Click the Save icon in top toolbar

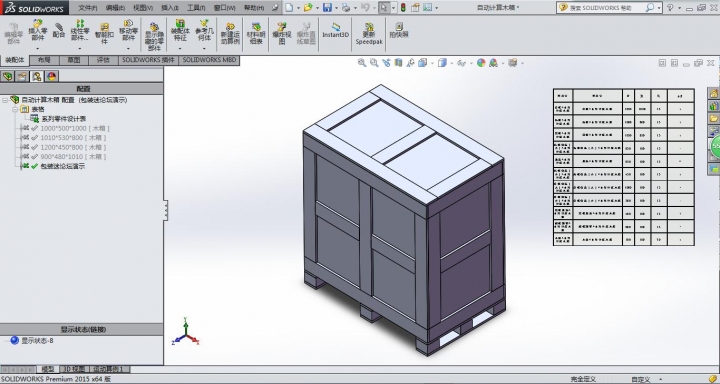click(x=327, y=7)
